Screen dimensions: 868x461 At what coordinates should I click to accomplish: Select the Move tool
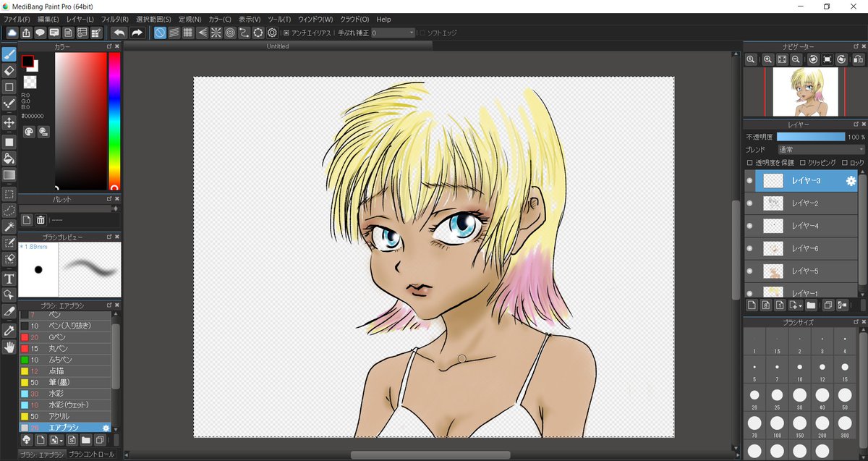[x=9, y=122]
